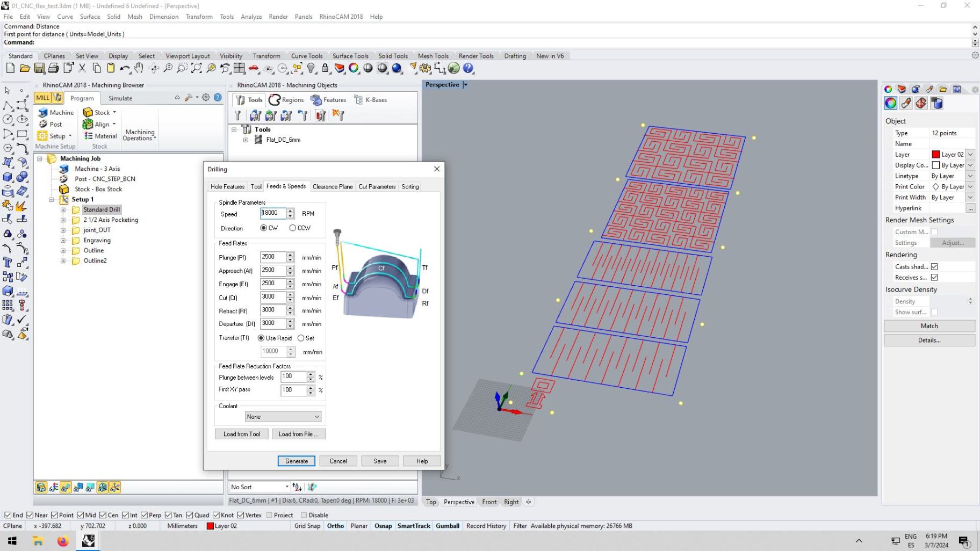Click status bar Layer 02 red swatch

click(x=210, y=526)
